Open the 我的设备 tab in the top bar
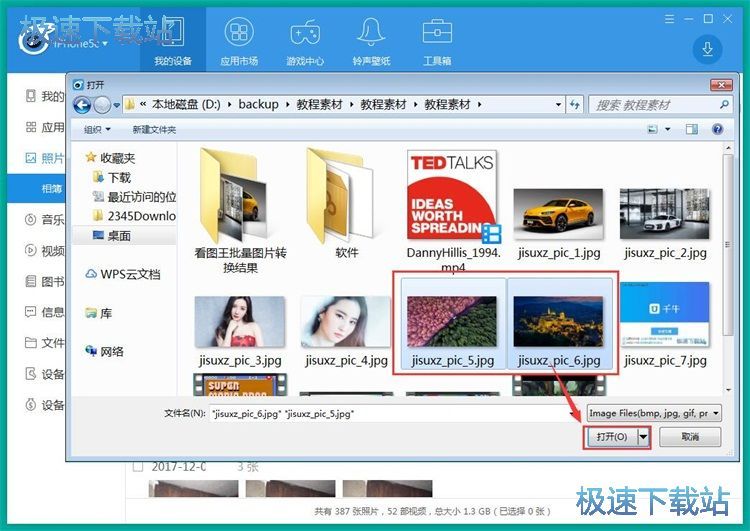Image resolution: width=750 pixels, height=531 pixels. coord(173,40)
